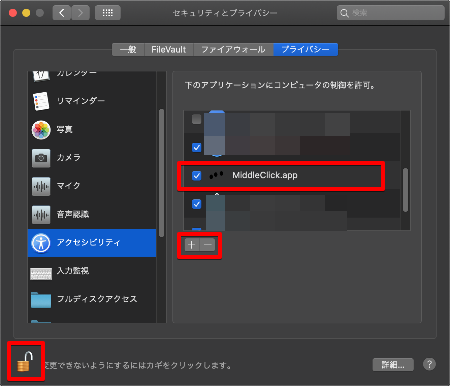Click the アクセシビリティ accessibility icon
This screenshot has width=450, height=386.
click(41, 243)
